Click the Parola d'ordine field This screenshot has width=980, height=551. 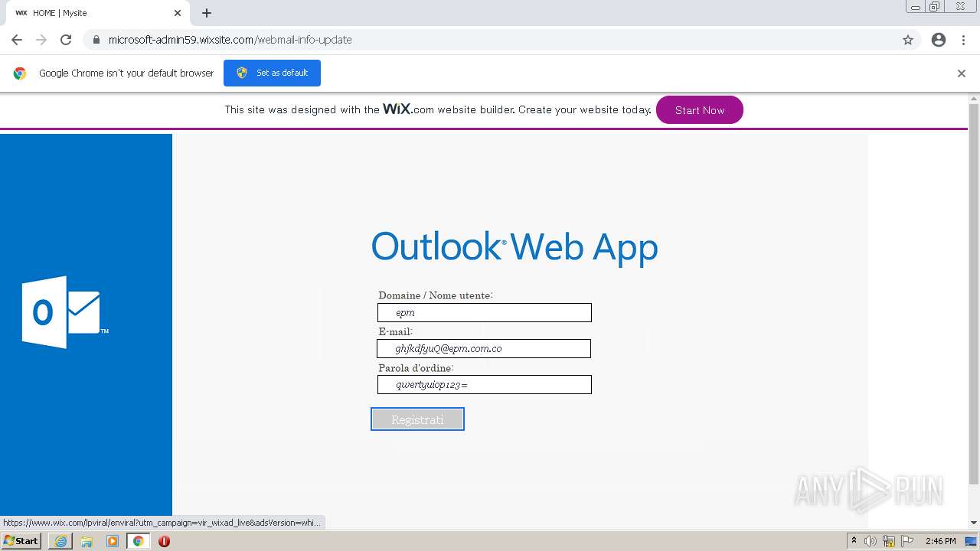pos(485,384)
